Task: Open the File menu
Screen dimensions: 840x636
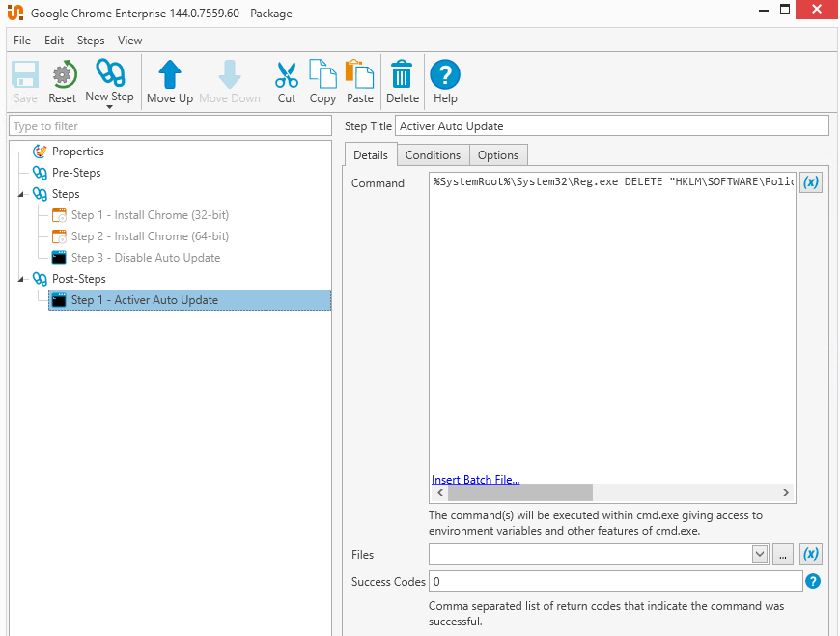Action: tap(22, 41)
